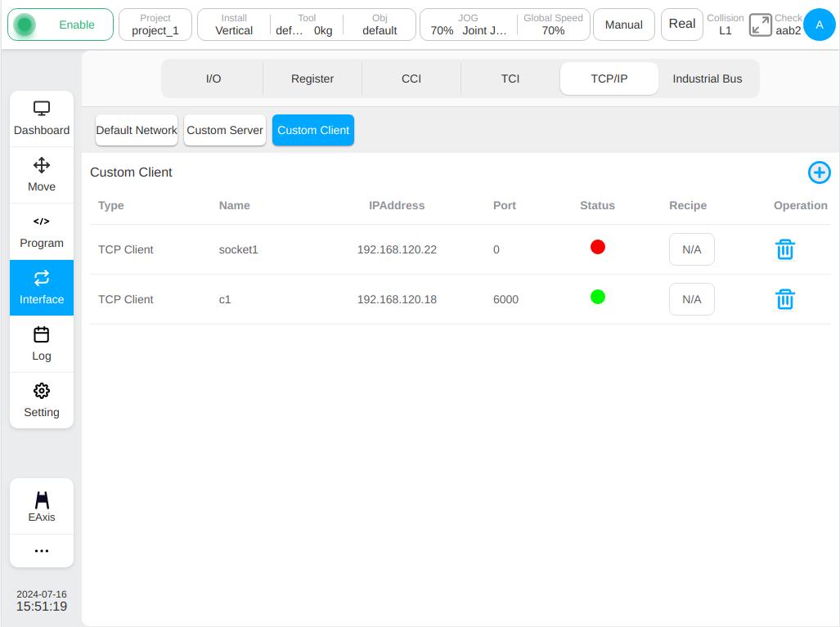
Task: Open the JOG and Global Speed settings
Action: [x=505, y=25]
